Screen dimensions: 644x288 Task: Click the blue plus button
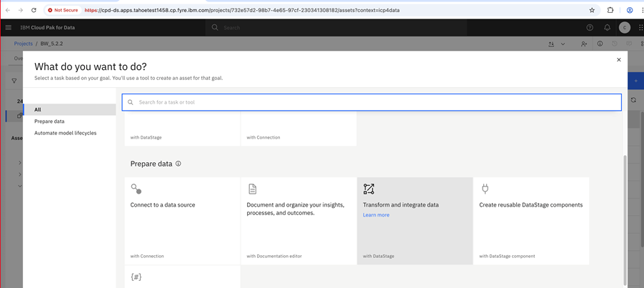[x=635, y=81]
